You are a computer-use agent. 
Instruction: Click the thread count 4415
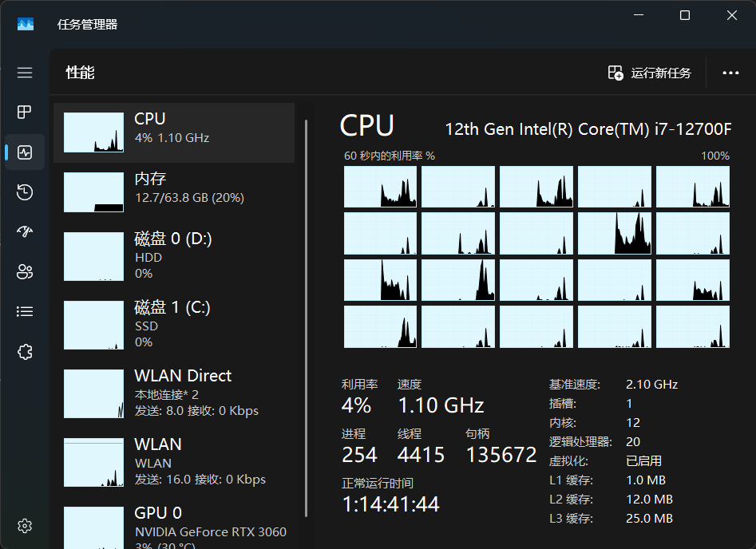click(x=421, y=455)
